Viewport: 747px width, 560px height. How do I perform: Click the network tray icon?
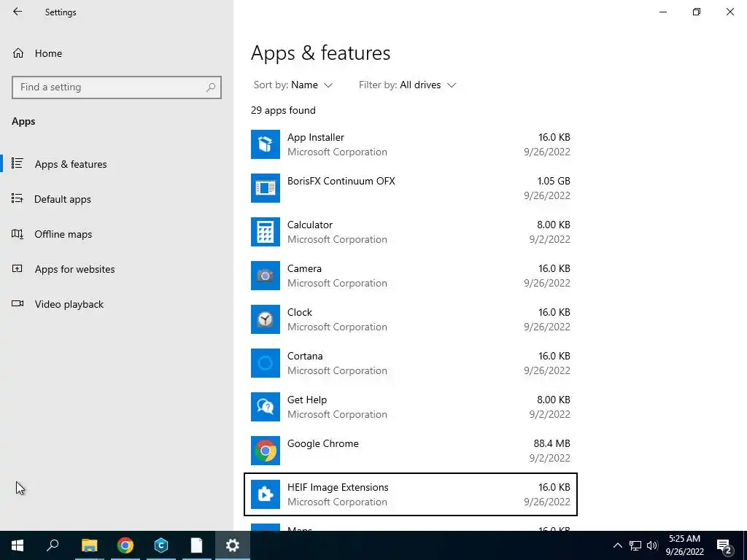(x=635, y=545)
